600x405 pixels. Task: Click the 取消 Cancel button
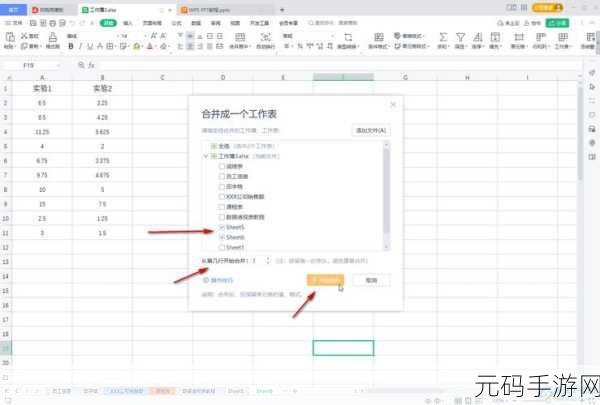(371, 280)
